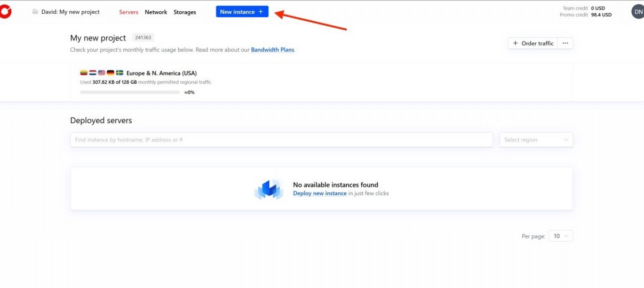Click the Germany flag icon
The image size is (644, 288).
[x=110, y=73]
